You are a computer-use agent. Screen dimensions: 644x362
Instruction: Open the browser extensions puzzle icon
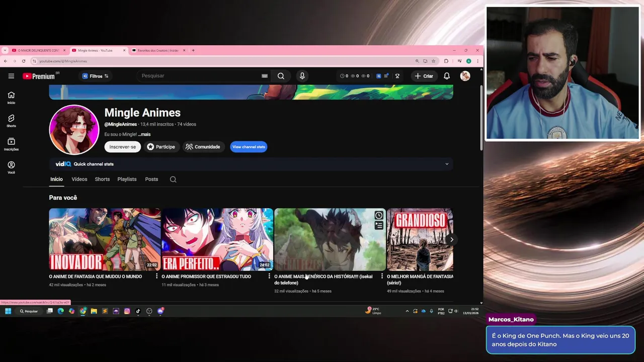tap(446, 61)
